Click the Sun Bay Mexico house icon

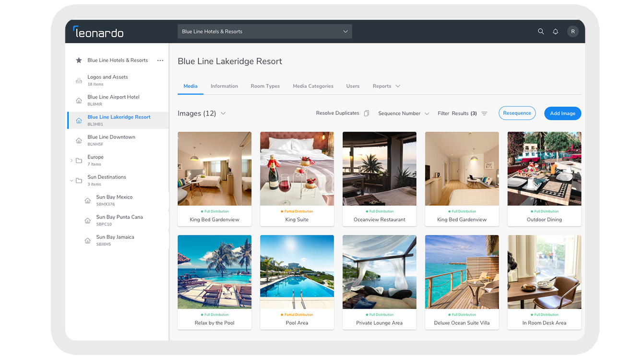87,201
